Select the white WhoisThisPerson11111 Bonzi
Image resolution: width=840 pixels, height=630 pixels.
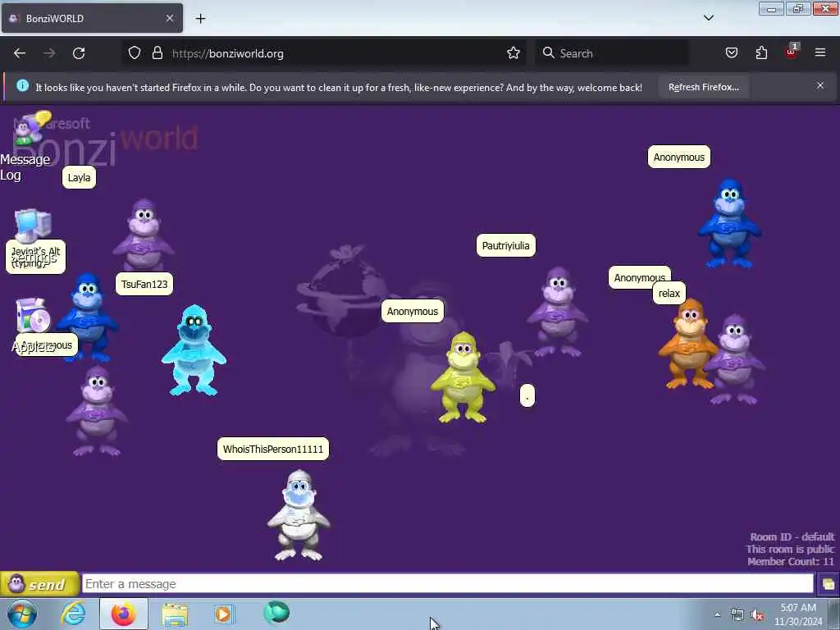point(299,515)
